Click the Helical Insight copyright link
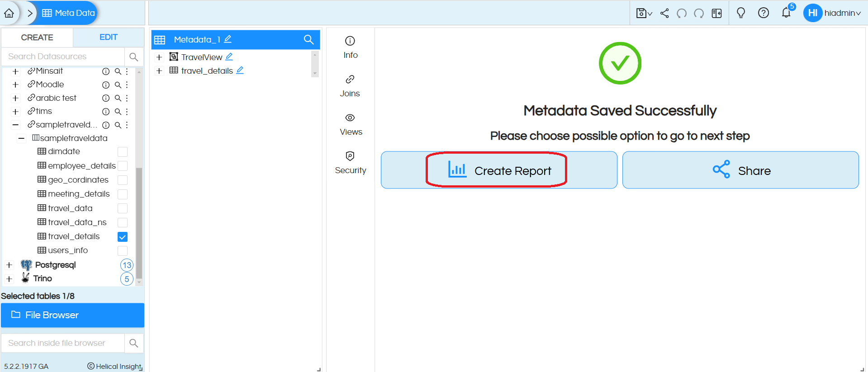868x372 pixels. 115,366
